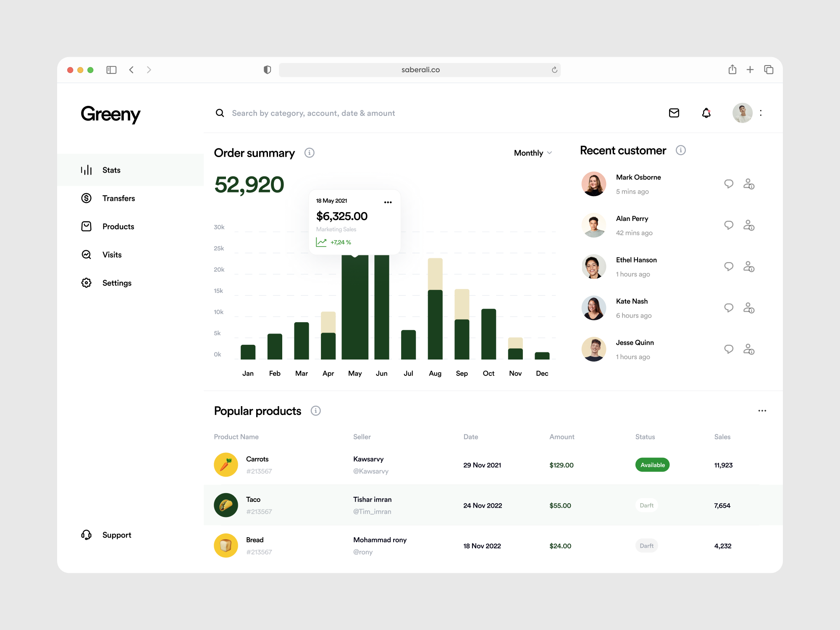Click the saberali.co address bar
The width and height of the screenshot is (840, 630).
point(420,70)
